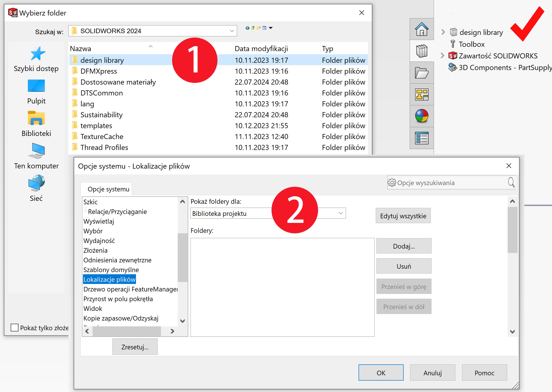The width and height of the screenshot is (552, 392).
Task: Open the Design Library task pane tab
Action: click(422, 51)
